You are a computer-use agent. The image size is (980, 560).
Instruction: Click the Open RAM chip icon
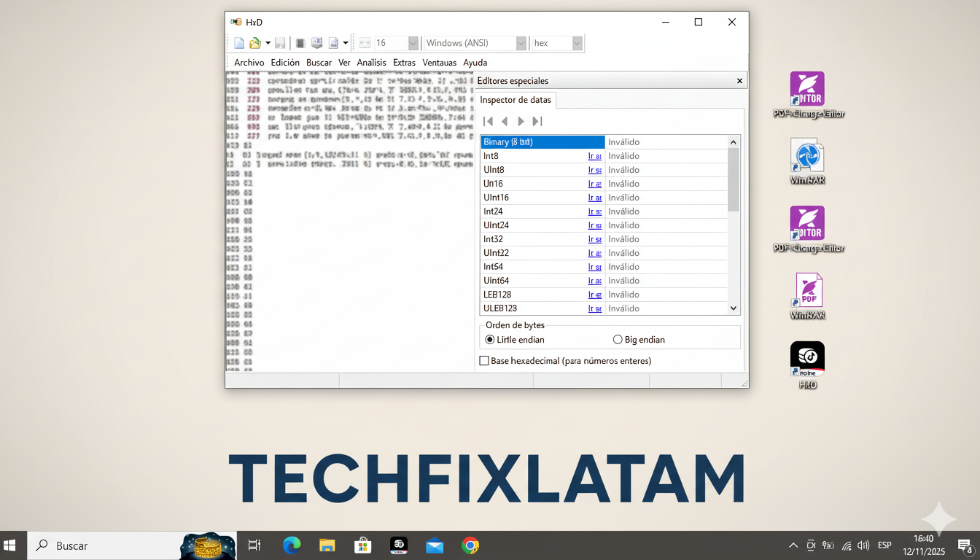pyautogui.click(x=300, y=44)
